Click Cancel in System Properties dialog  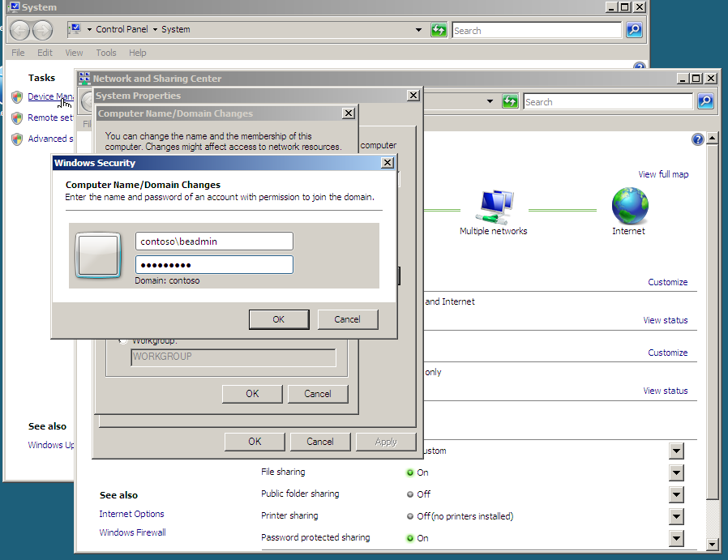coord(320,442)
